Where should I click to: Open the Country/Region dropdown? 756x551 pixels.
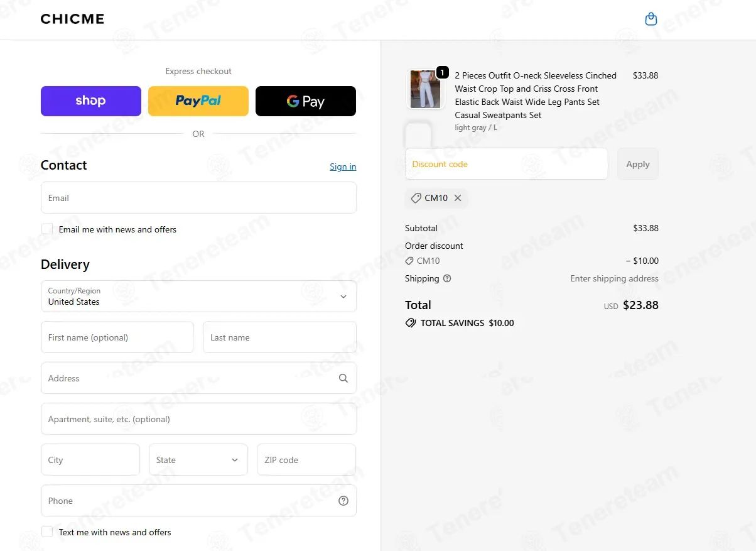tap(198, 297)
